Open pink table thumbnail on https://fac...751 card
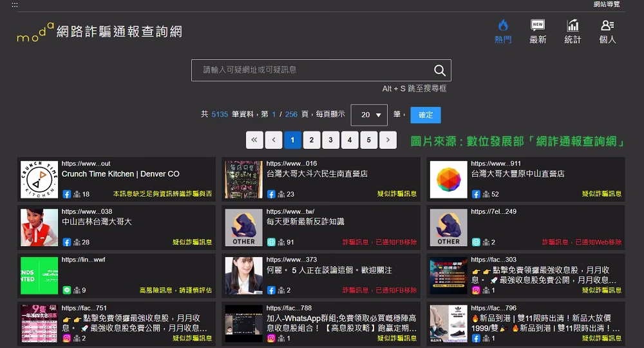Viewport: 644px width, 348px height. click(x=39, y=324)
